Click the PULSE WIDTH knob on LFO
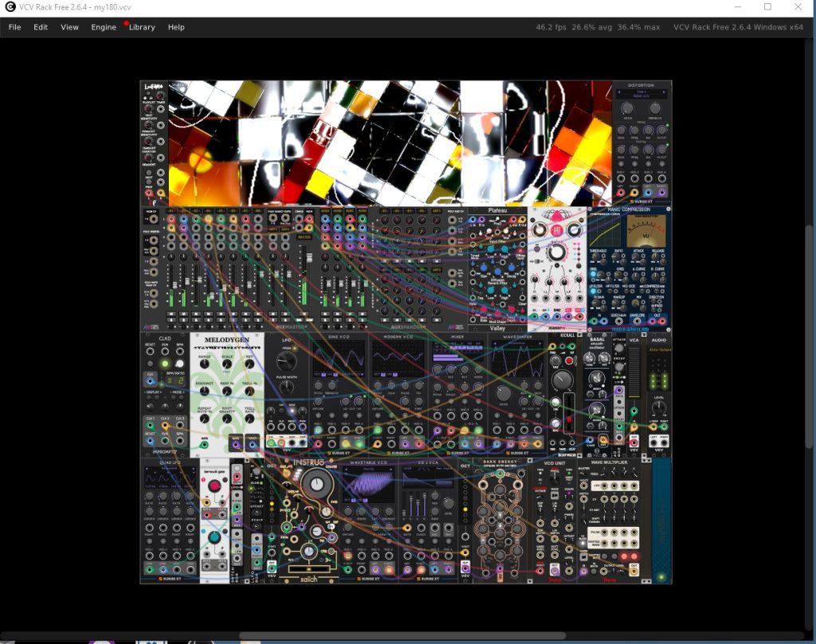Image resolution: width=816 pixels, height=644 pixels. [x=286, y=387]
